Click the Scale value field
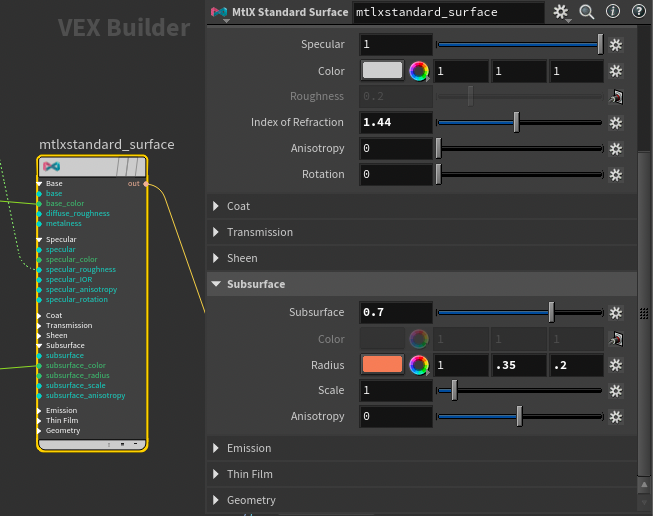The image size is (653, 516). coord(396,390)
